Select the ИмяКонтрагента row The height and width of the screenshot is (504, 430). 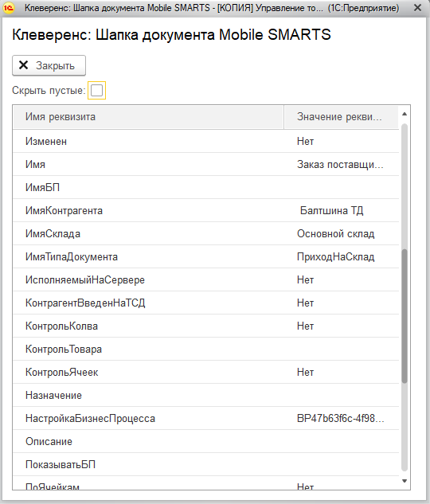click(205, 210)
